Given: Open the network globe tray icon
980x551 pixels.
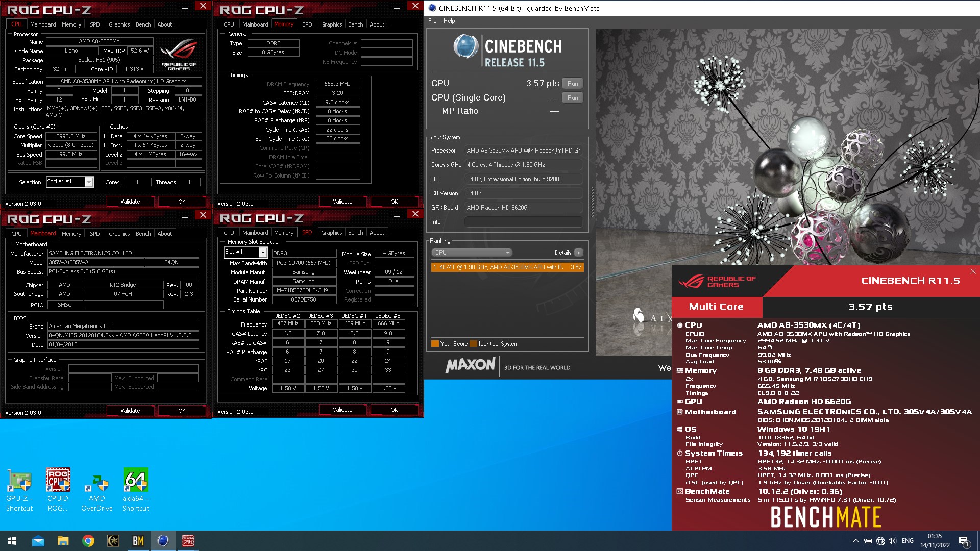Looking at the screenshot, I should coord(880,541).
